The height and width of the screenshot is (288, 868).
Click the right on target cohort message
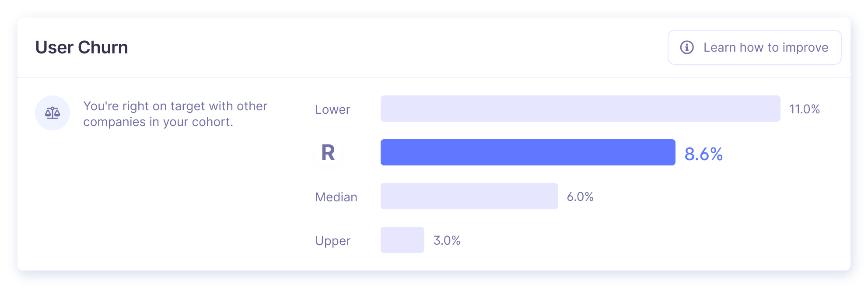(175, 114)
